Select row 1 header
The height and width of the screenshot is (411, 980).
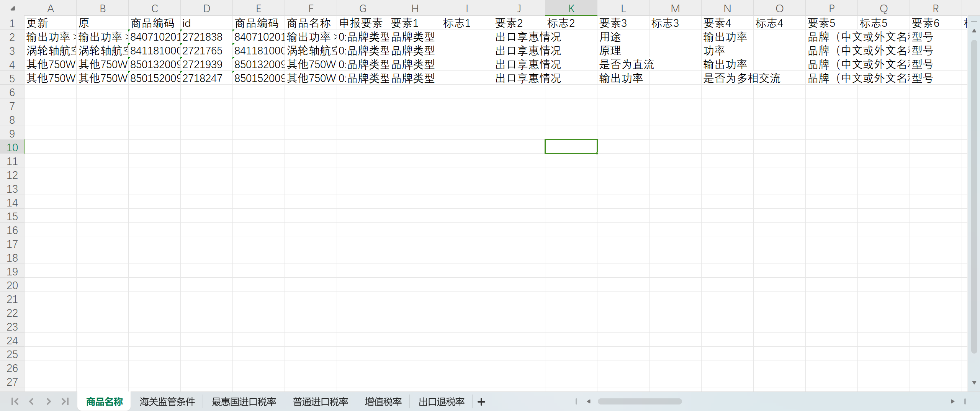click(12, 23)
